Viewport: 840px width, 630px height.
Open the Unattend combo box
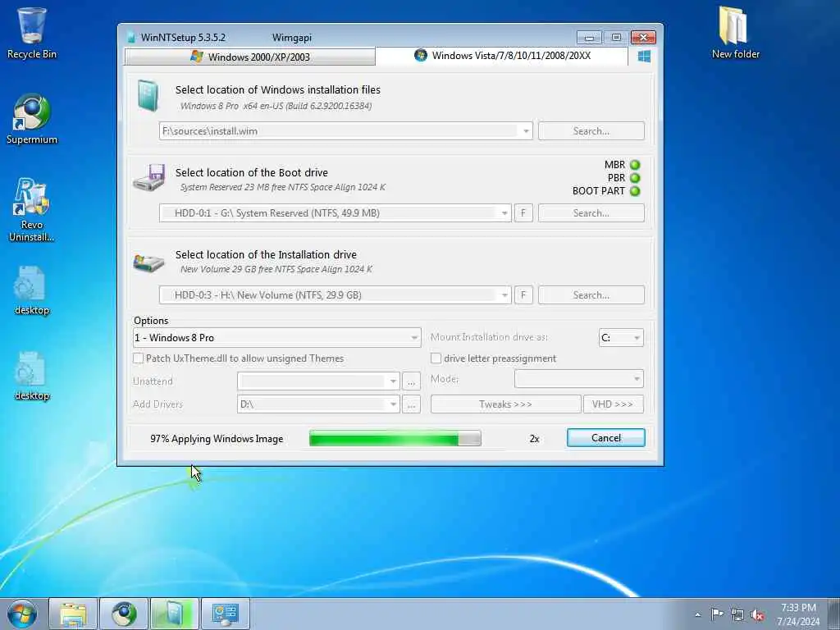pos(318,381)
